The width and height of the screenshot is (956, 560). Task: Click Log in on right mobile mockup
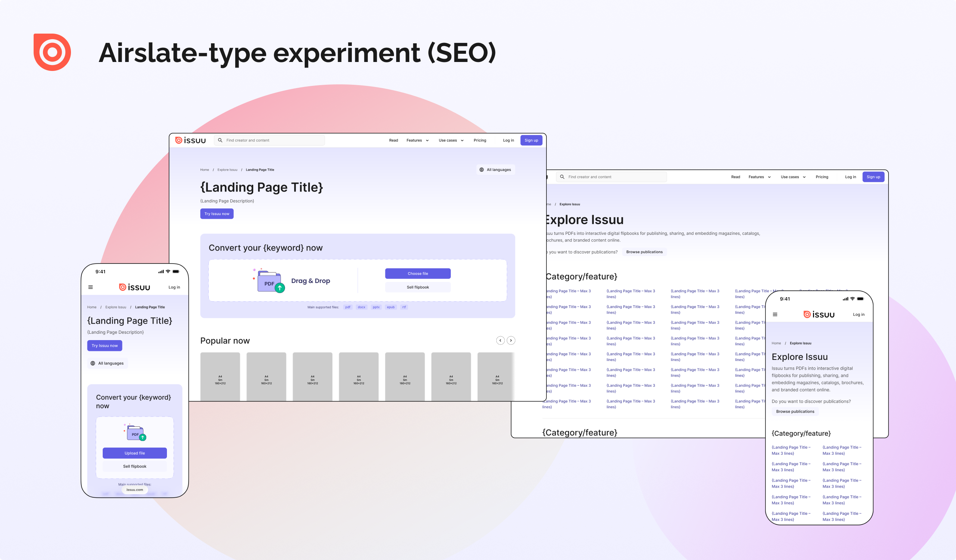coord(859,314)
